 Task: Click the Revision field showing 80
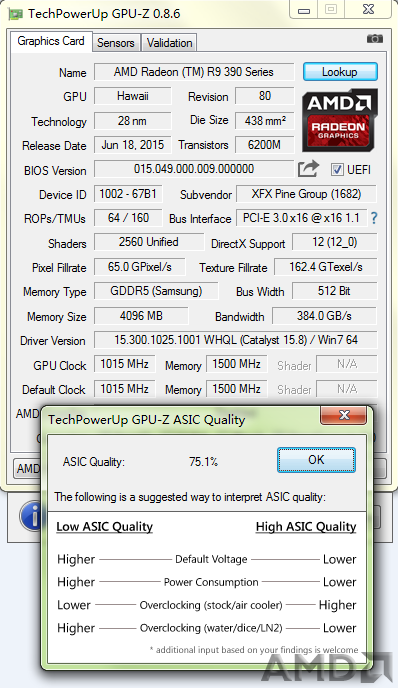tap(265, 96)
